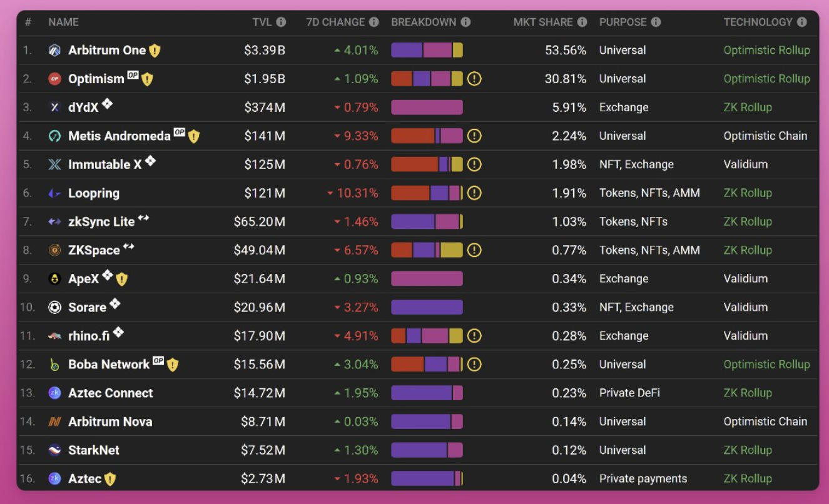
Task: Click the $65.20M TVL value
Action: tap(260, 222)
